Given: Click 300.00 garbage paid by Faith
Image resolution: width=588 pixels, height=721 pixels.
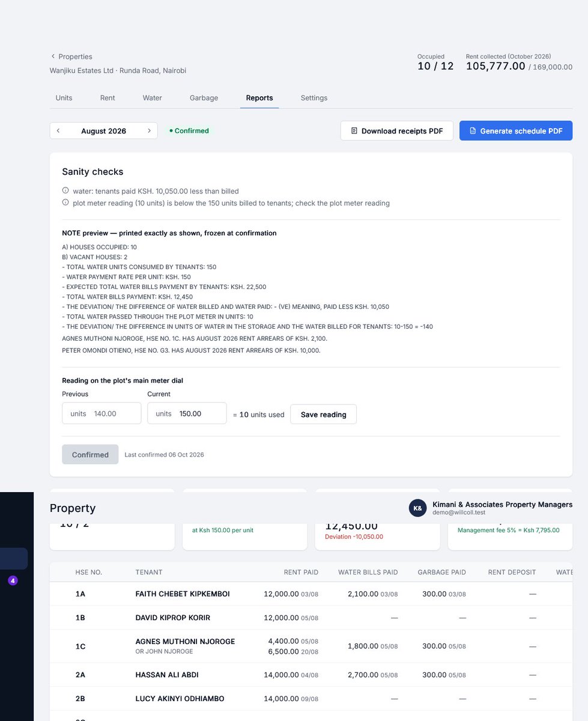Looking at the screenshot, I should [x=444, y=594].
